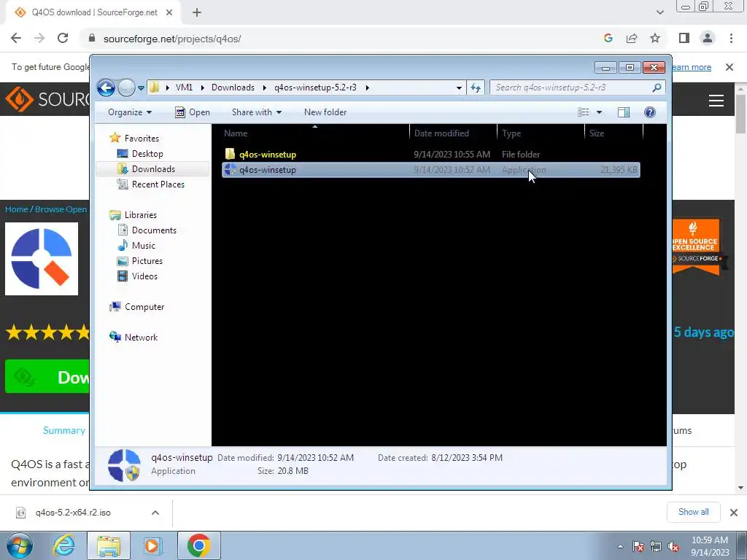Open Explorer's recent locations dropdown arrow
747x560 pixels.
pyautogui.click(x=141, y=88)
